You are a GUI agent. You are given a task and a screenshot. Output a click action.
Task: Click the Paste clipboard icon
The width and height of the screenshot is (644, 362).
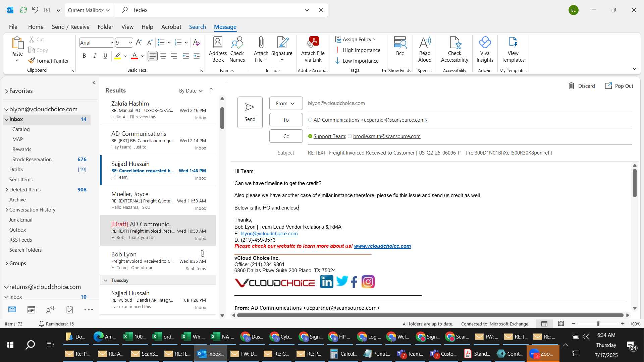17,44
